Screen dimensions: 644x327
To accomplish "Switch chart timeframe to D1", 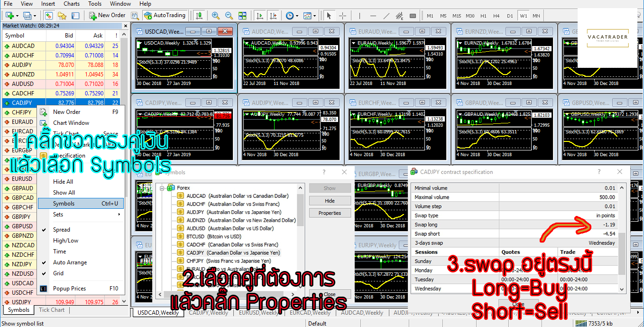I will tap(510, 16).
